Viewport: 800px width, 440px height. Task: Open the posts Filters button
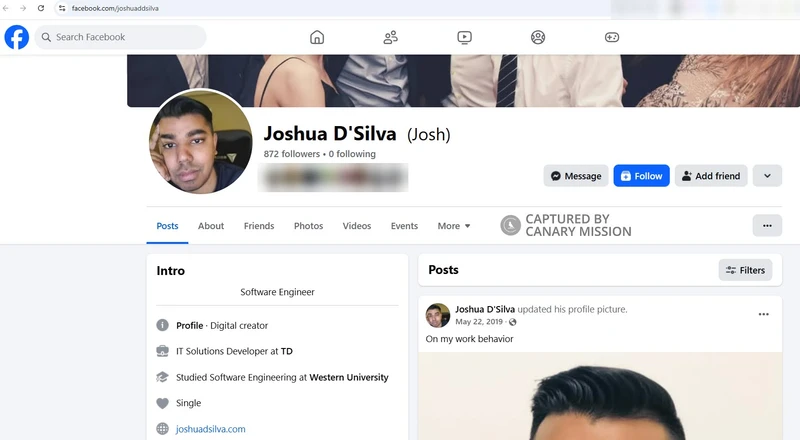745,270
